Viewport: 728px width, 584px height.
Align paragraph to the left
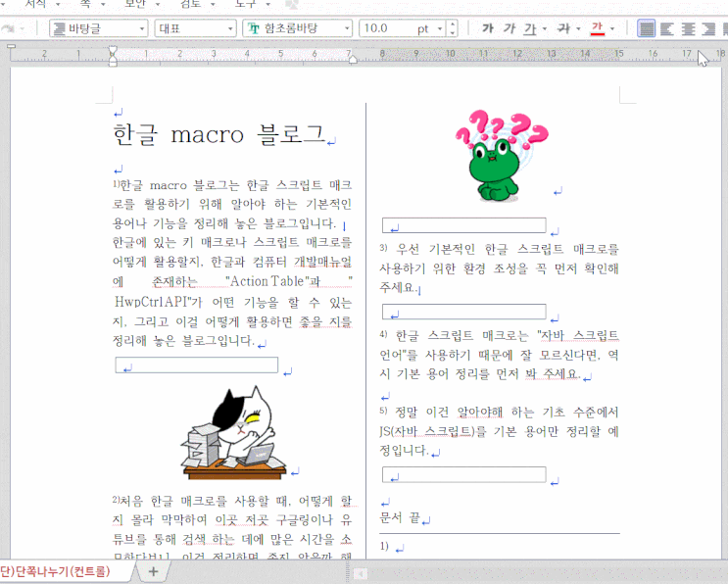pos(666,28)
